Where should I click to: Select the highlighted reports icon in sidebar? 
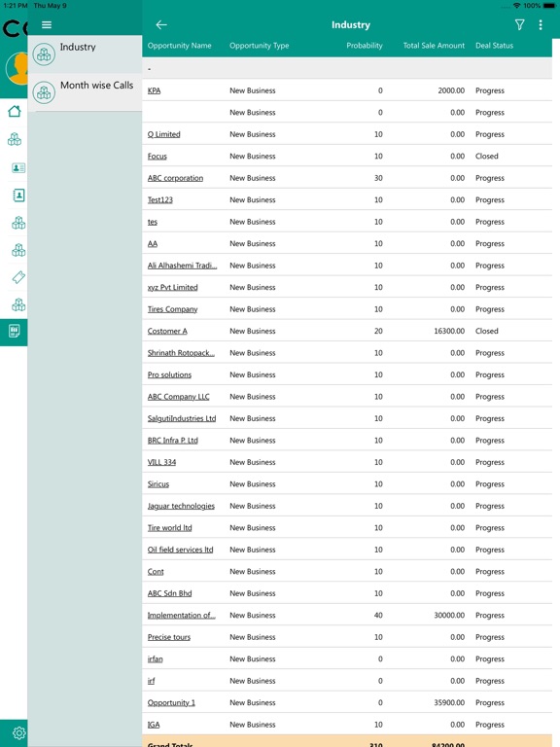(15, 331)
